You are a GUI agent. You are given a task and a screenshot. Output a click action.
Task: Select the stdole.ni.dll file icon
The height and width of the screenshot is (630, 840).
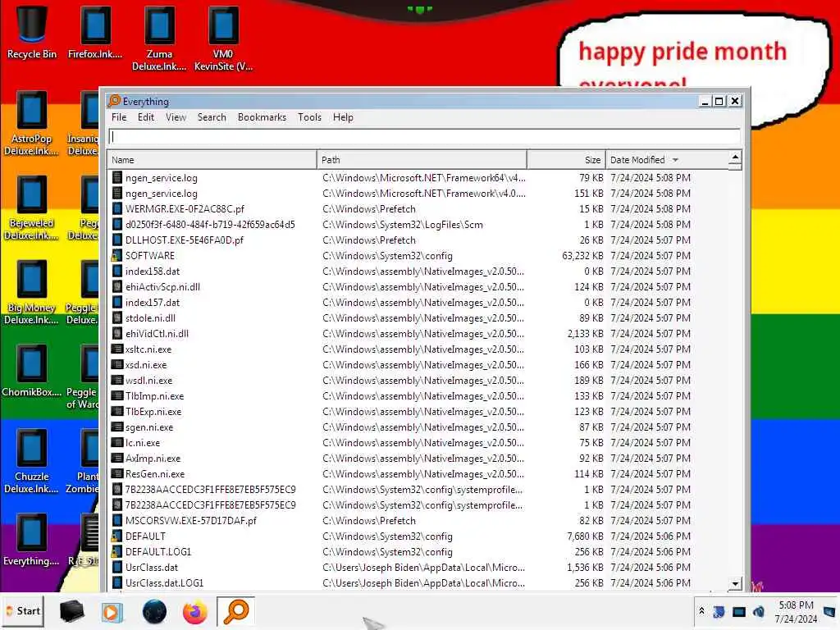[x=116, y=318]
